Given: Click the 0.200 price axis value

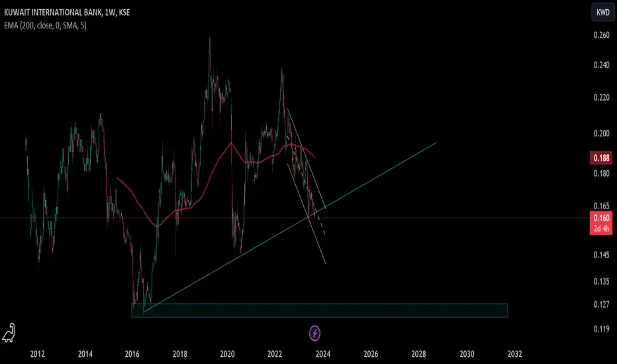Looking at the screenshot, I should (601, 134).
